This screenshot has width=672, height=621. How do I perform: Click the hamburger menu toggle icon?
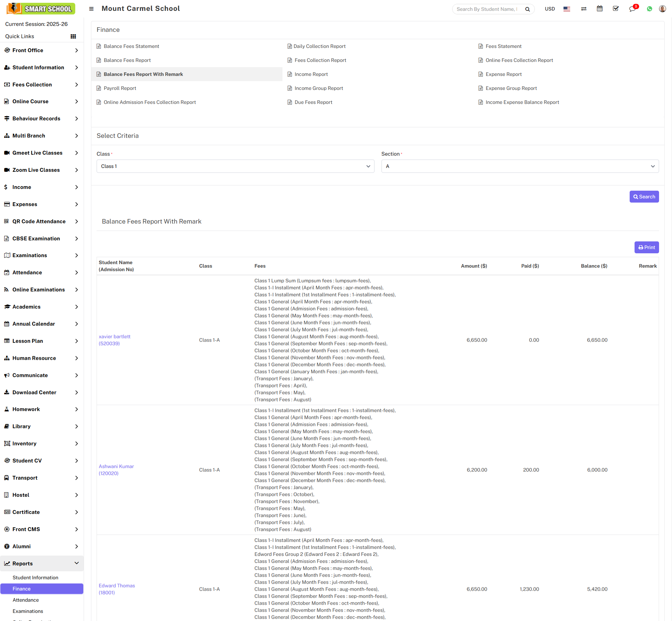(x=91, y=9)
